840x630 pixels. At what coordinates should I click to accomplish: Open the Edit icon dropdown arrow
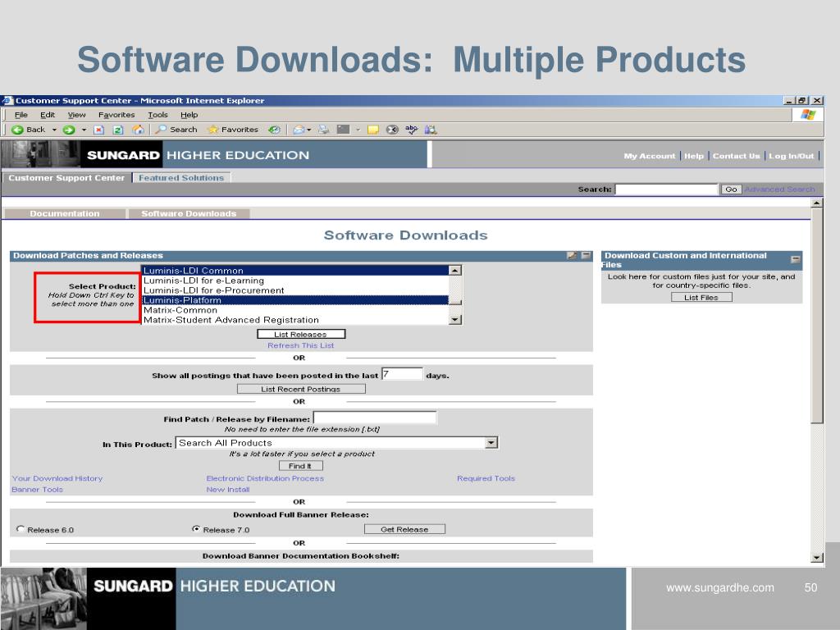point(358,130)
